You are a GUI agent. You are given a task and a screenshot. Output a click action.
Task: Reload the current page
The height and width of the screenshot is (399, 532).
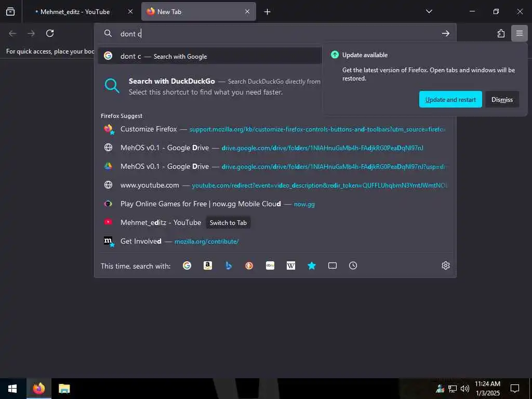pyautogui.click(x=50, y=33)
